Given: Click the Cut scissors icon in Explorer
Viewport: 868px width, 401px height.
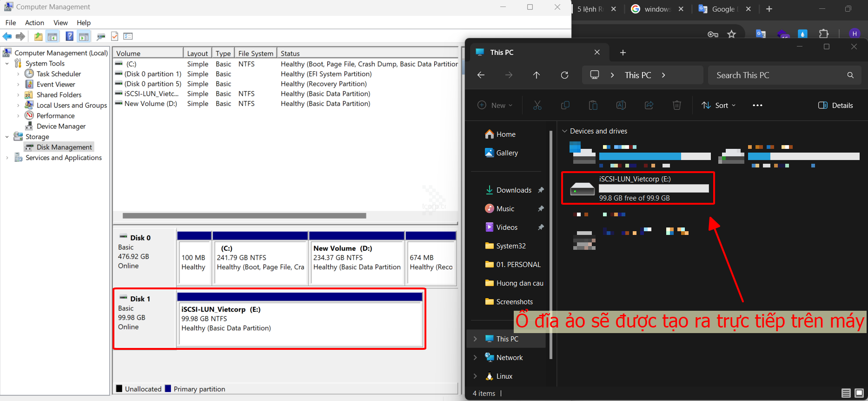Looking at the screenshot, I should point(537,105).
